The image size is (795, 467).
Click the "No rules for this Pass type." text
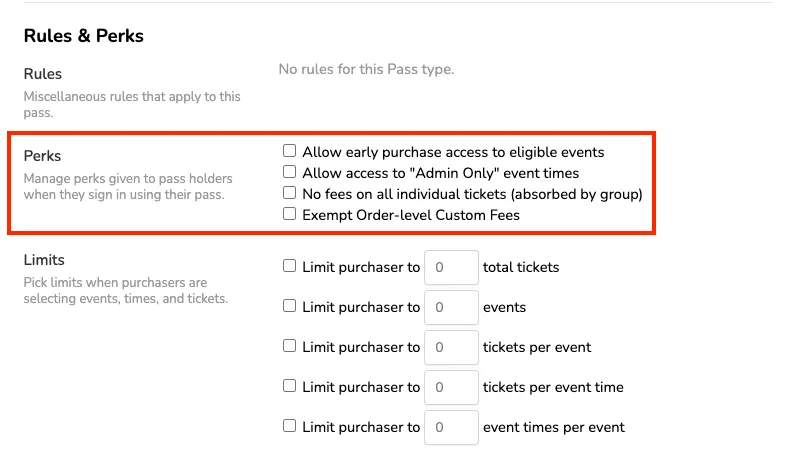tap(366, 69)
